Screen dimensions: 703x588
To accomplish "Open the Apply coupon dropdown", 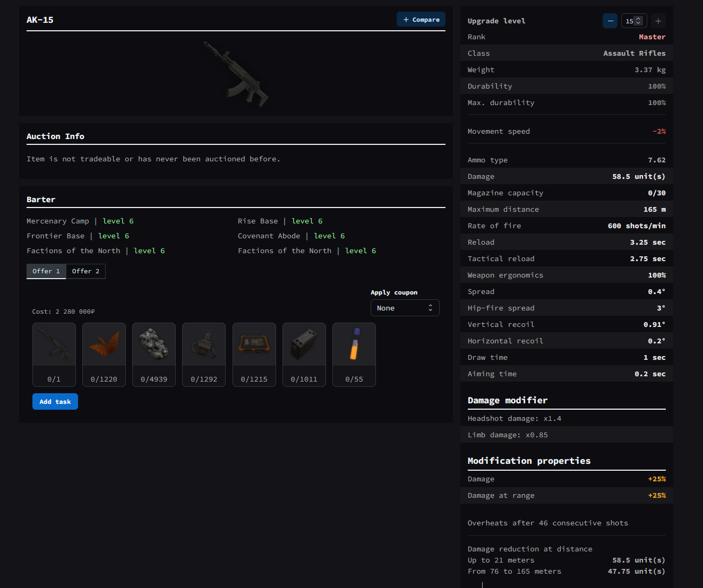I will tap(405, 308).
